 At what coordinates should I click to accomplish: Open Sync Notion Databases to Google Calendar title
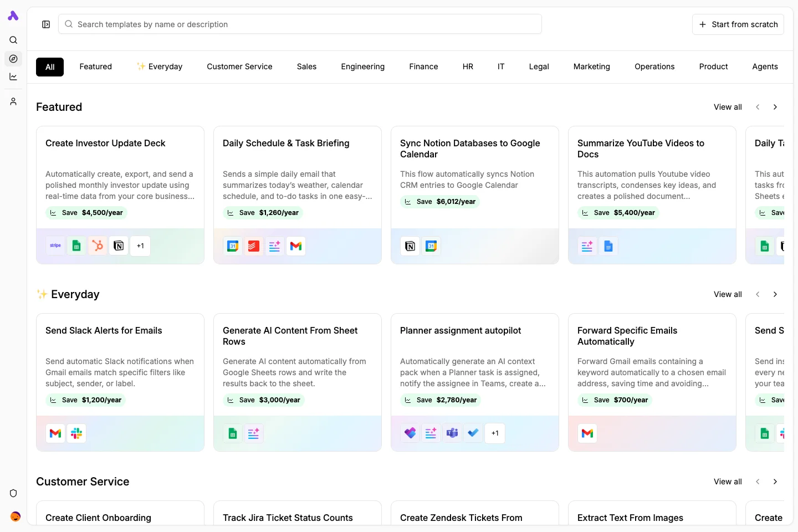[470, 149]
